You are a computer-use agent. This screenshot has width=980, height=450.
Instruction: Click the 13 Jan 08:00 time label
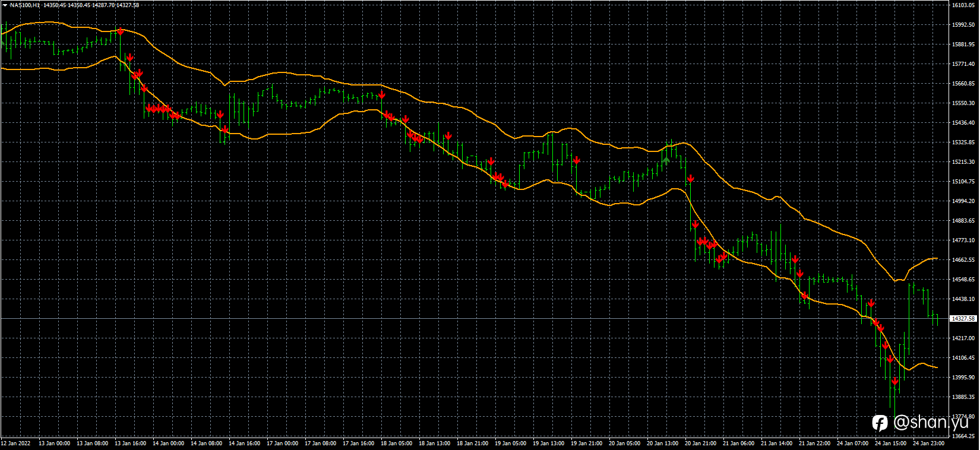pyautogui.click(x=92, y=443)
